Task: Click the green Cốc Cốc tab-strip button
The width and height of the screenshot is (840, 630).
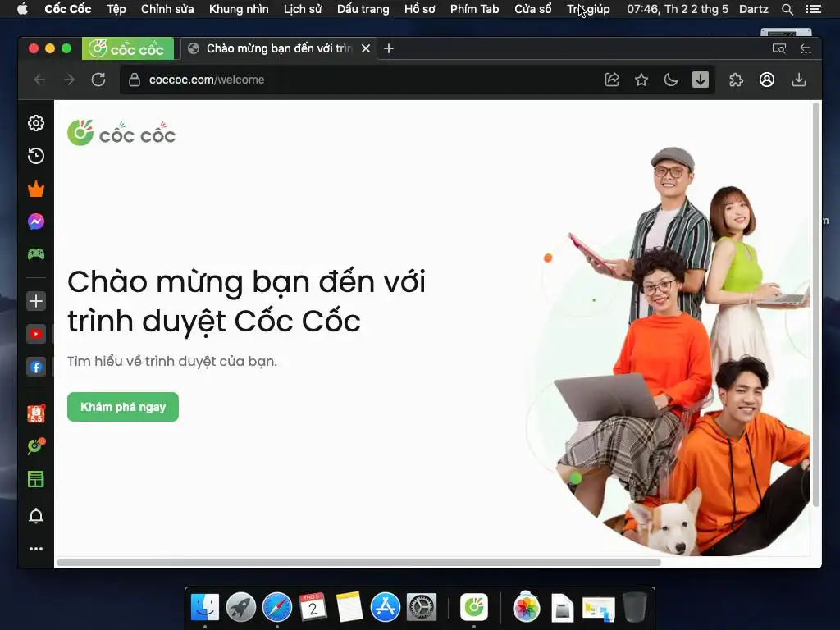Action: [128, 48]
